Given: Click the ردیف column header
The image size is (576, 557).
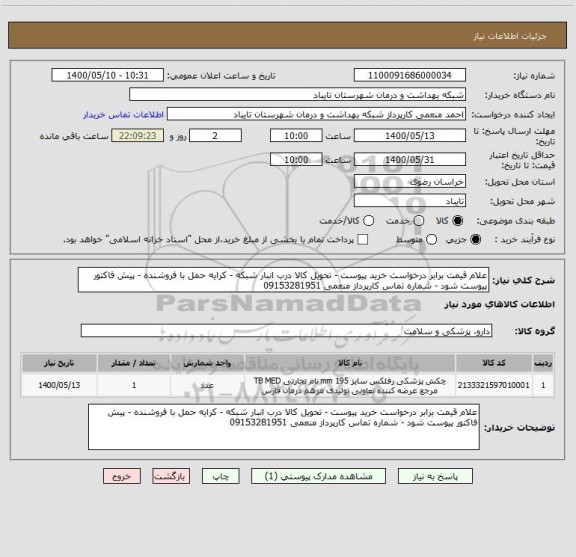Looking at the screenshot, I should 543,363.
